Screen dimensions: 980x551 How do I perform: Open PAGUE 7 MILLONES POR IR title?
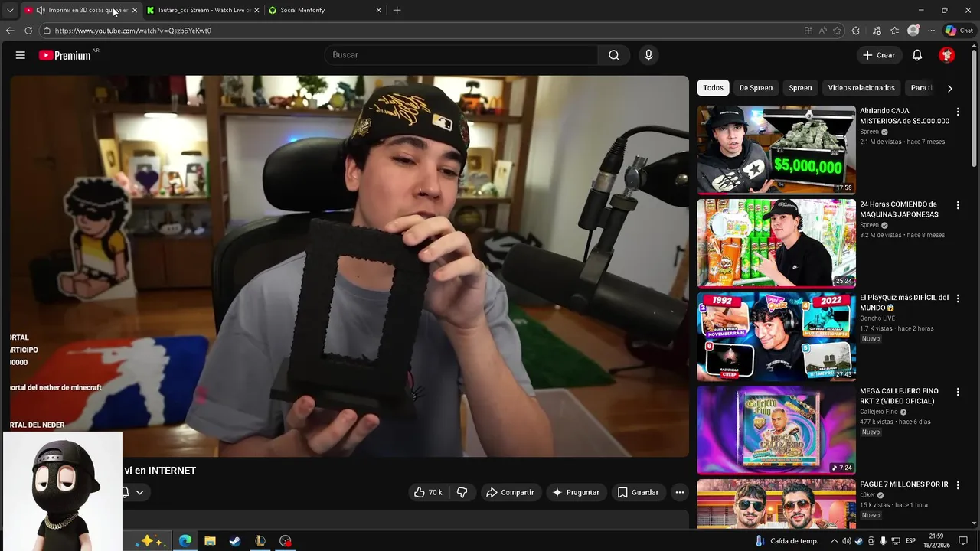(903, 484)
